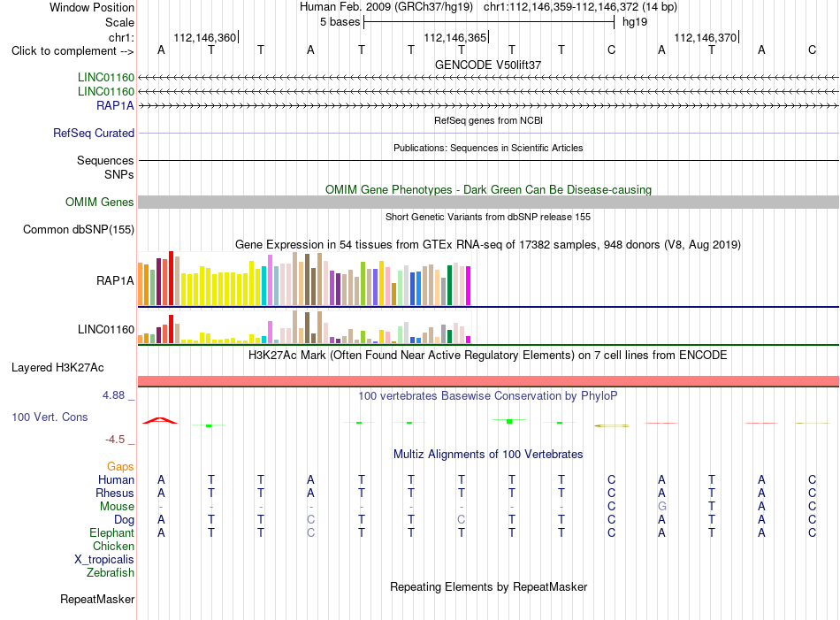Screen dimensions: 840x620
Task: Click the red peak in PhyloP conservation track
Action: (160, 421)
